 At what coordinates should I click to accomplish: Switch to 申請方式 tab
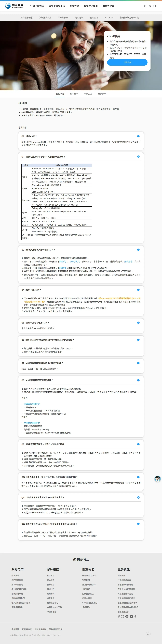point(88,94)
